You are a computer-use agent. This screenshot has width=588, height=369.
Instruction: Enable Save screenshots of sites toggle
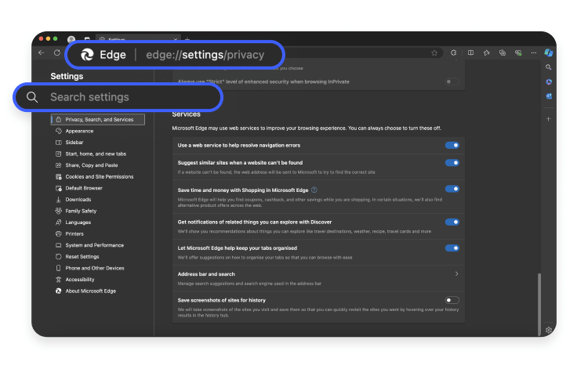click(x=452, y=300)
